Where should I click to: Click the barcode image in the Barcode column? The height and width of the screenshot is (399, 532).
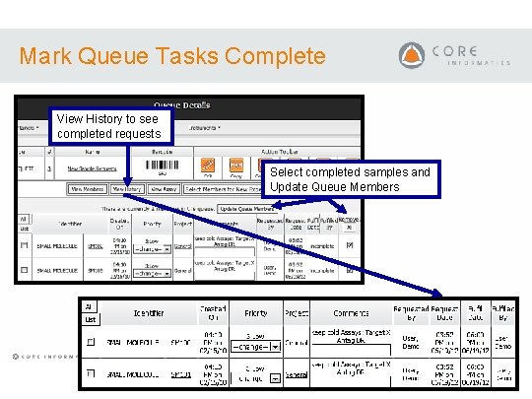(163, 165)
